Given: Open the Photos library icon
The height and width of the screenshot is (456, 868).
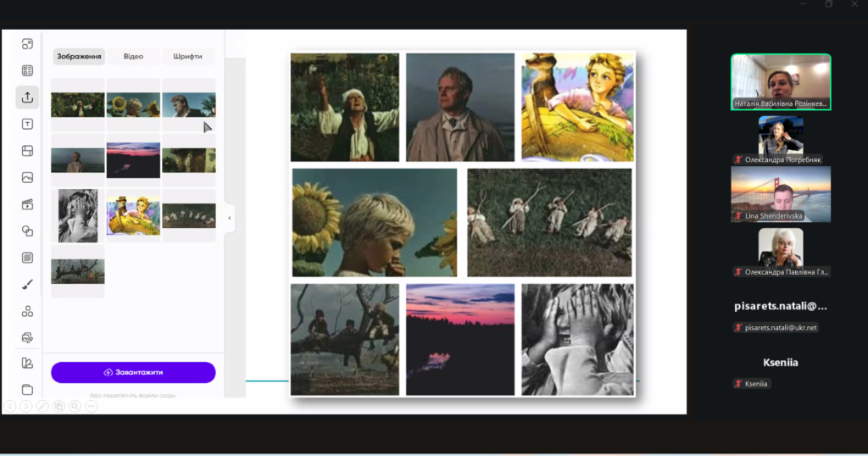Looking at the screenshot, I should (27, 177).
